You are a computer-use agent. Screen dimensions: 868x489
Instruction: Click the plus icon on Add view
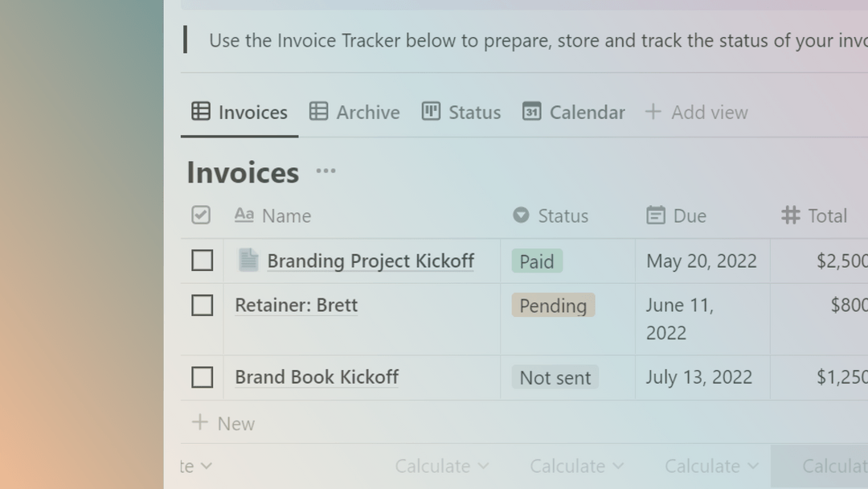click(652, 112)
